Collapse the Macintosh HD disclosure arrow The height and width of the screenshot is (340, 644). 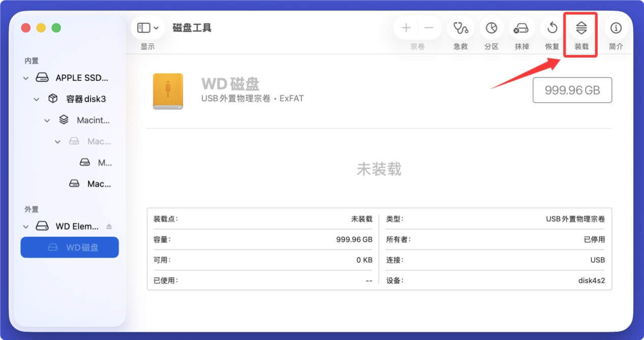click(x=46, y=120)
